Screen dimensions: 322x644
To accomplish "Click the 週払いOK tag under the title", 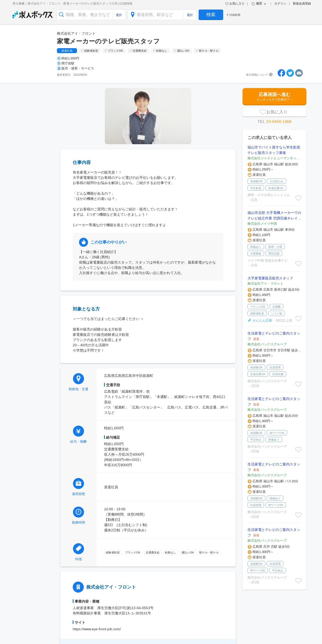I will click(182, 51).
